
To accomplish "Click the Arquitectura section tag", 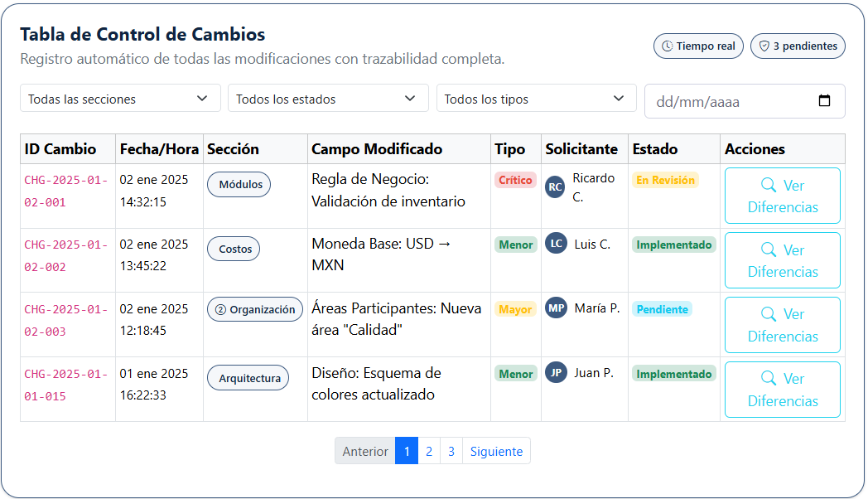I will (248, 378).
